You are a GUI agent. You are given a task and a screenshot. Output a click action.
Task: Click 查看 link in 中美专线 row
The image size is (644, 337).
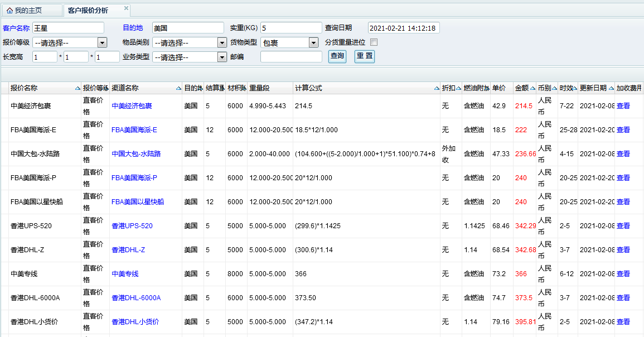pos(623,274)
